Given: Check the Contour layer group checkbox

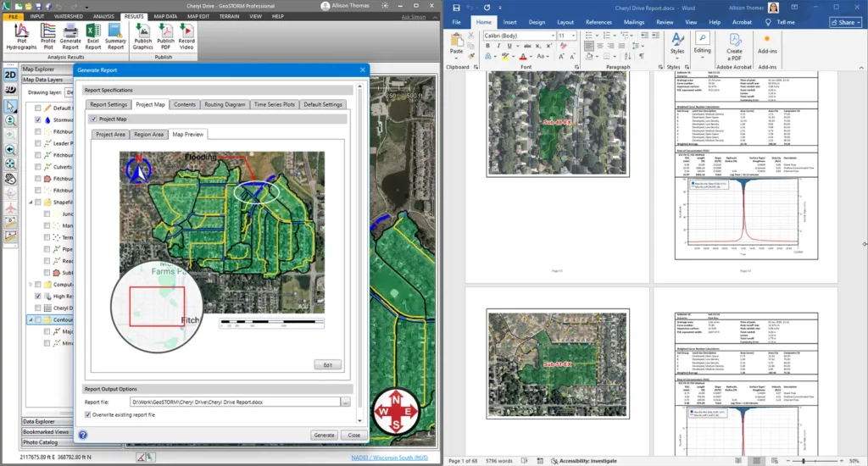Looking at the screenshot, I should point(37,320).
